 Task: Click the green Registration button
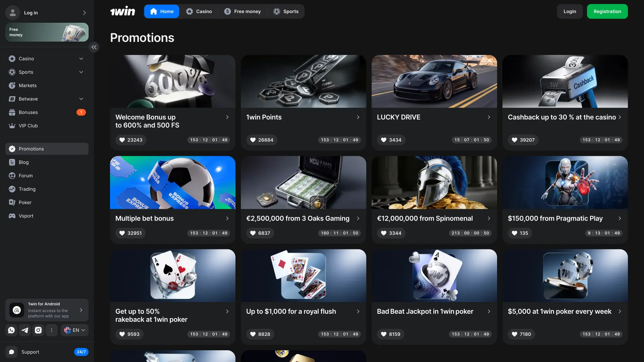[607, 11]
